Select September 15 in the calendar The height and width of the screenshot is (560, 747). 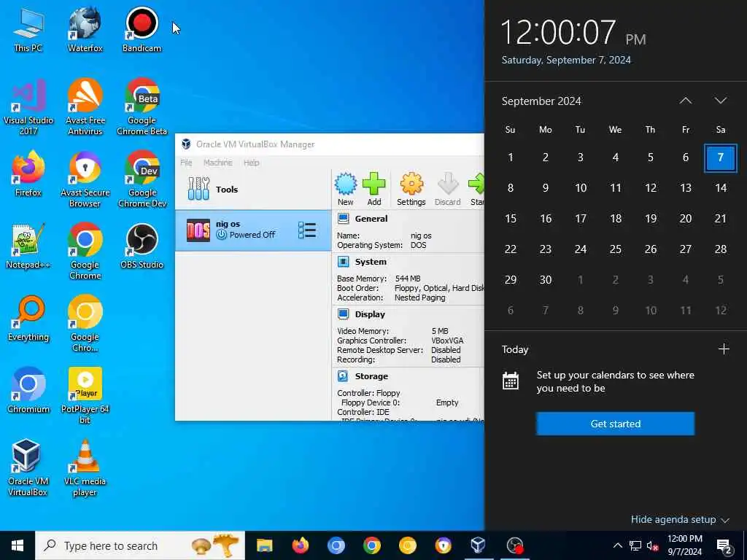coord(510,219)
